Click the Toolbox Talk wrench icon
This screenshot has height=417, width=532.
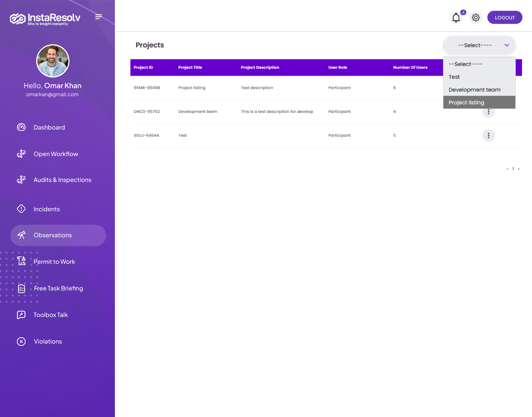[21, 315]
